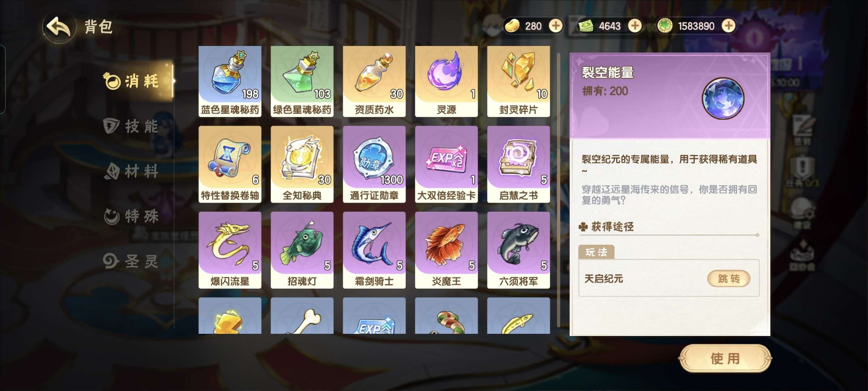Image resolution: width=868 pixels, height=391 pixels.
Task: Select the 蓝色星魂秘药 blue potion item
Action: coord(230,81)
